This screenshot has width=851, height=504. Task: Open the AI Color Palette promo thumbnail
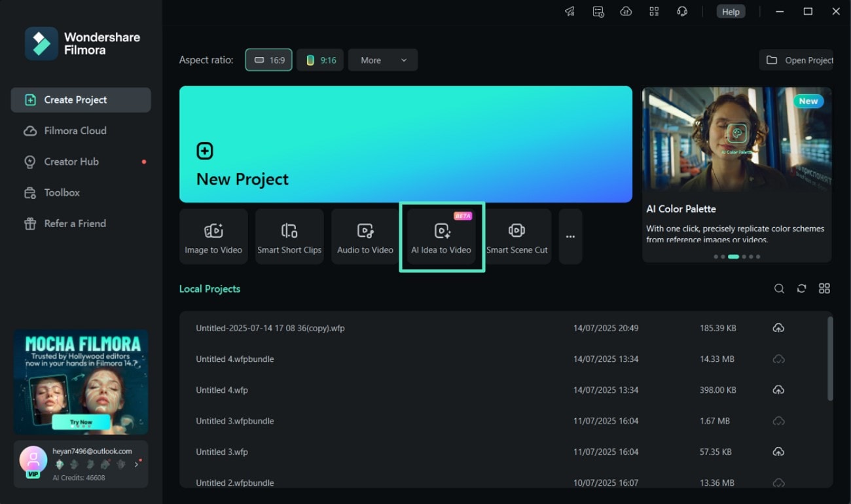736,140
